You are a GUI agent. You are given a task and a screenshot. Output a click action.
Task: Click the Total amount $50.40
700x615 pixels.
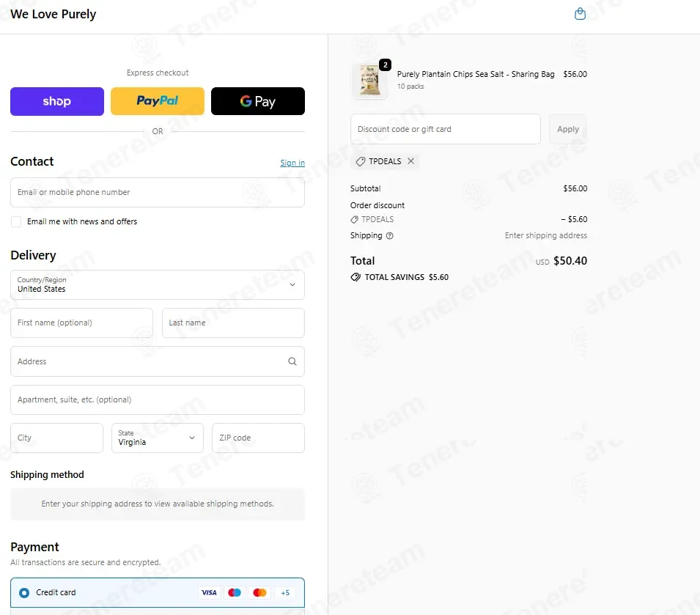570,261
